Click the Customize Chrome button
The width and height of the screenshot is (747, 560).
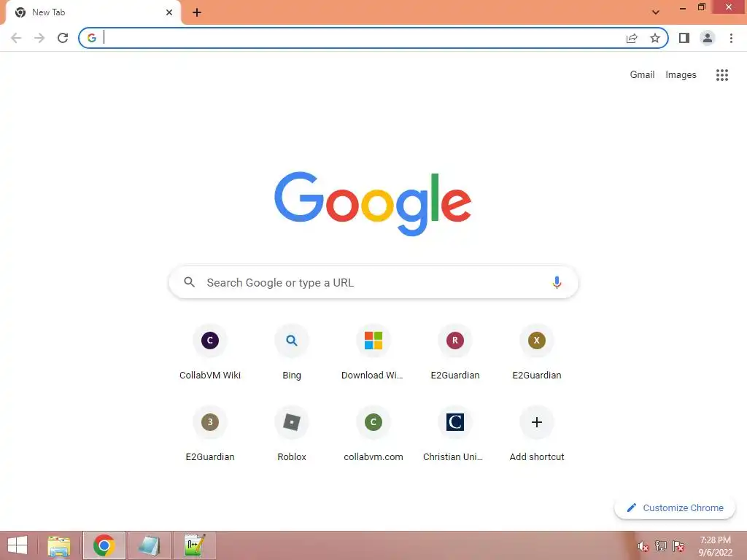[x=675, y=507]
